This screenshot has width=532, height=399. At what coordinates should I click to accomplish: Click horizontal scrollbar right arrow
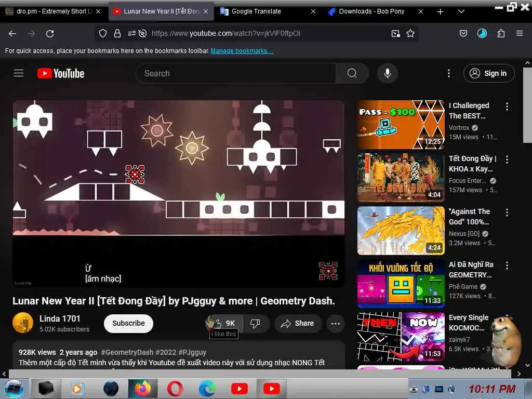tap(519, 374)
